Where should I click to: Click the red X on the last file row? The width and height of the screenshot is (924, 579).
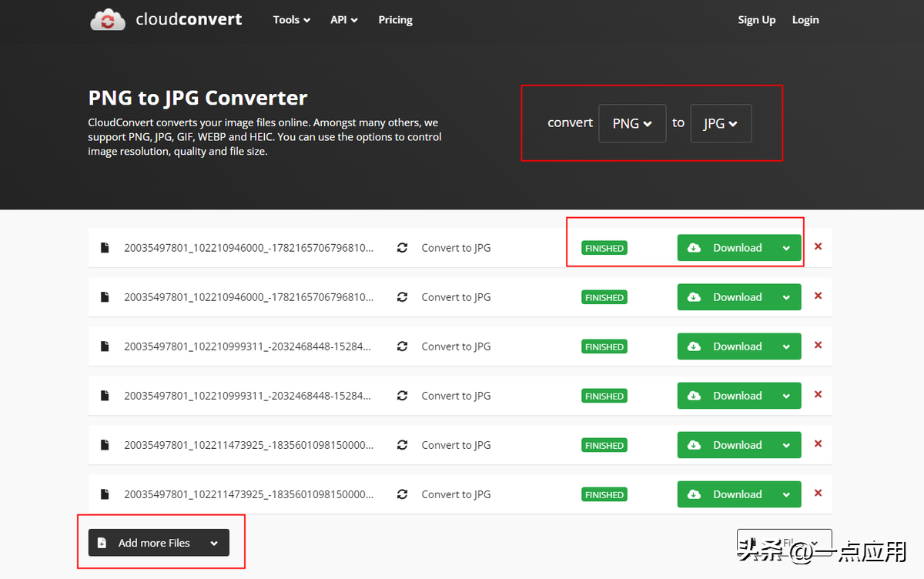(x=818, y=494)
